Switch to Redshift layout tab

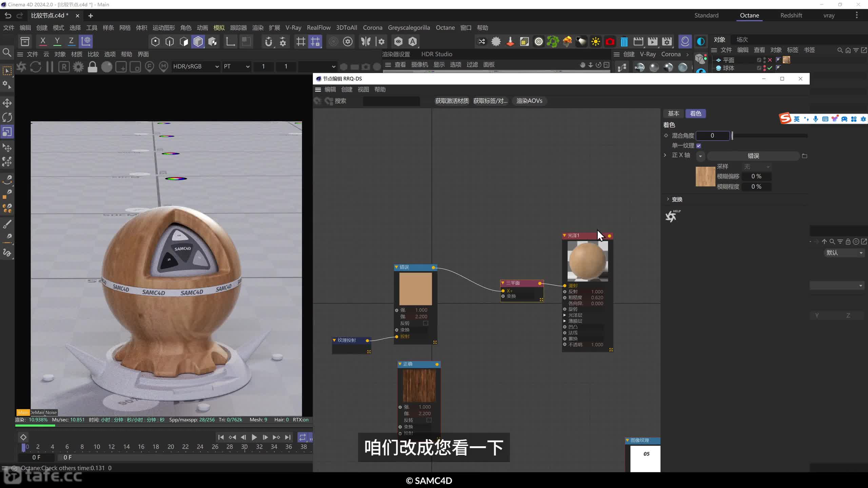[x=791, y=15]
